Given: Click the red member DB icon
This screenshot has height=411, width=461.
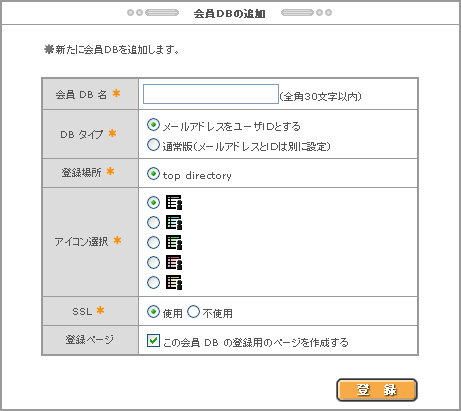Looking at the screenshot, I should (174, 262).
